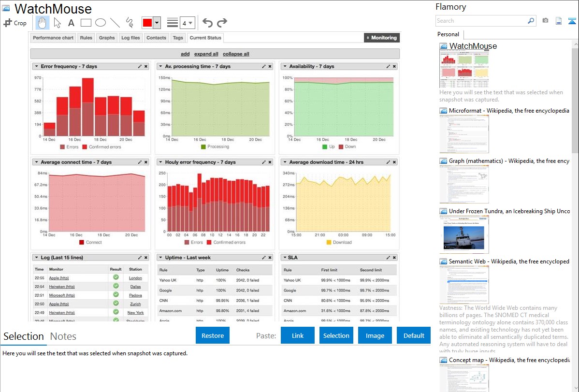Pick the ellipse drawing tool
Screen dimensions: 579x392
coord(100,23)
